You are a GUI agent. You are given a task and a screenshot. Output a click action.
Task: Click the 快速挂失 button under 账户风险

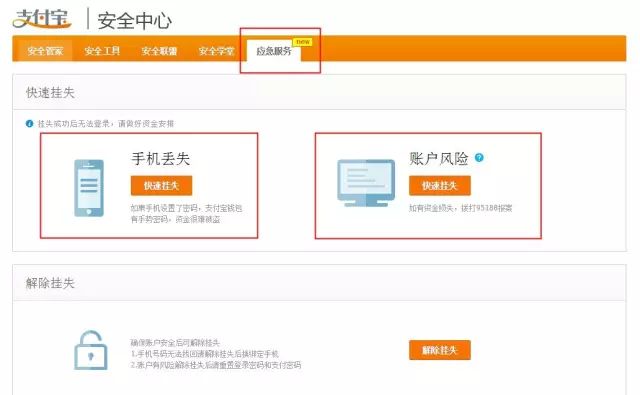(440, 186)
